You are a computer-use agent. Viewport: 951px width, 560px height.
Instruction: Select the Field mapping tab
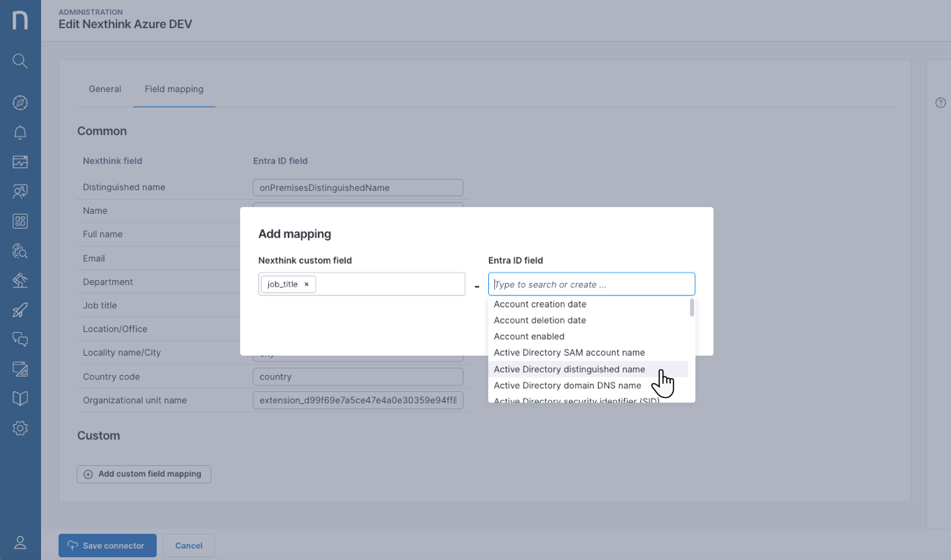click(x=174, y=89)
